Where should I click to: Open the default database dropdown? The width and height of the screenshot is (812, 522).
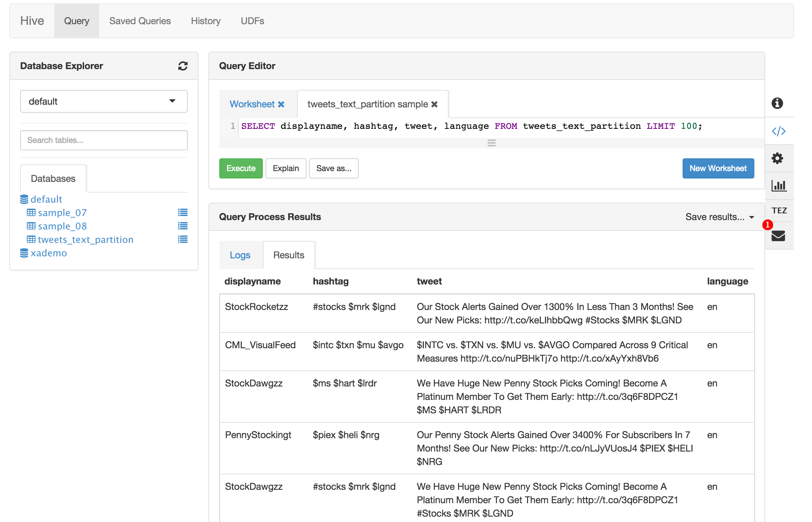tap(104, 101)
